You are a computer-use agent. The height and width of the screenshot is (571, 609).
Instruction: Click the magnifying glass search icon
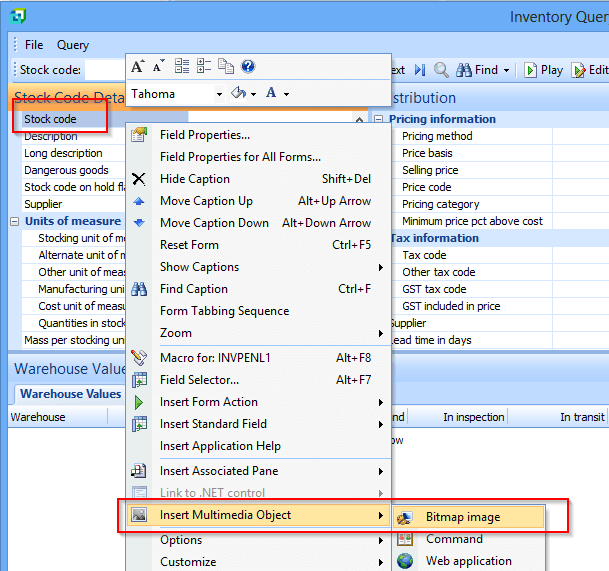click(441, 70)
